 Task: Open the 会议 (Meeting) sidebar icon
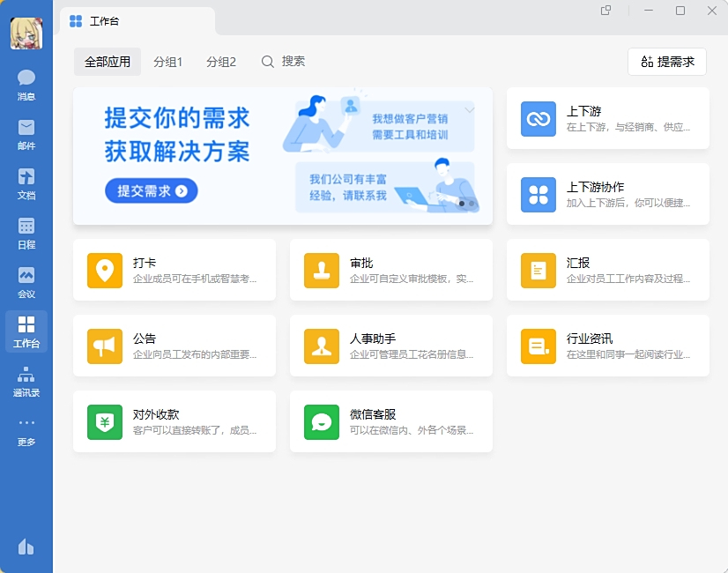26,281
